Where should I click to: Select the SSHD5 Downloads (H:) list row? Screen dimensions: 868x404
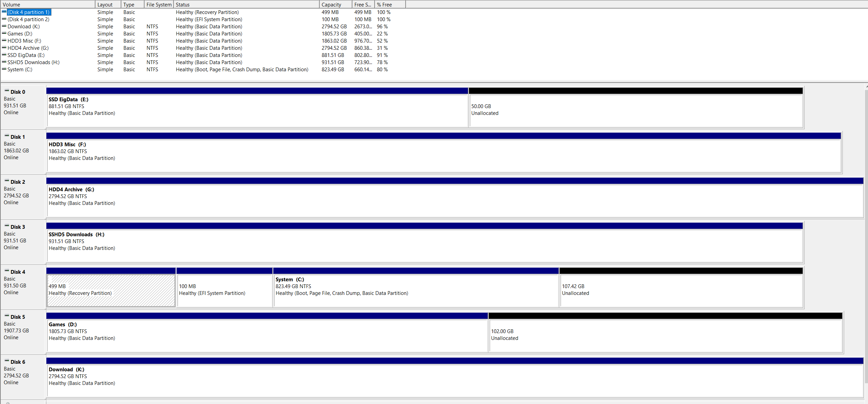[33, 62]
